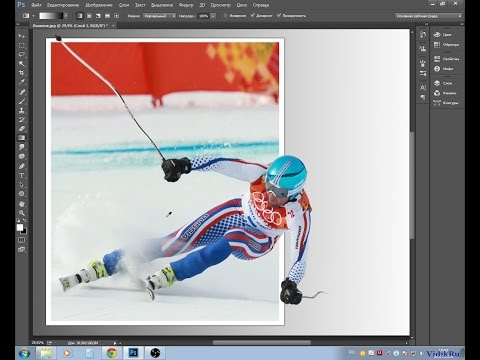Screen dimensions: 480x360
Task: Click the background color swatch
Action: [x=24, y=231]
